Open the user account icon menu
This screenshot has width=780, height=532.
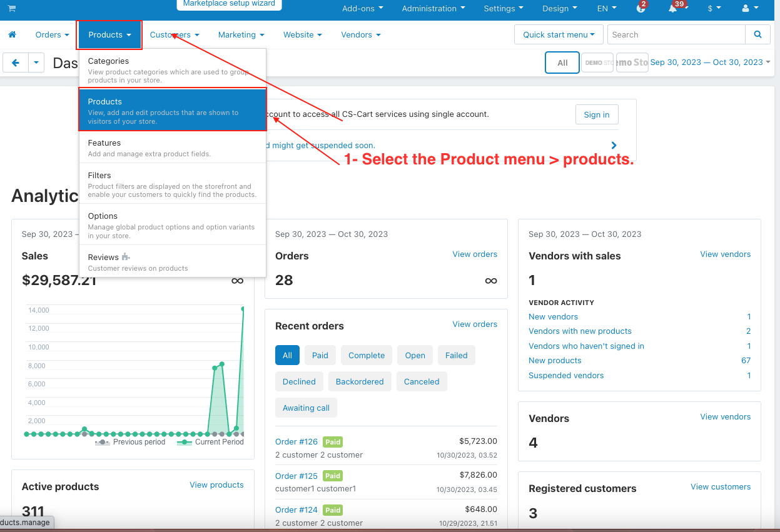click(749, 9)
